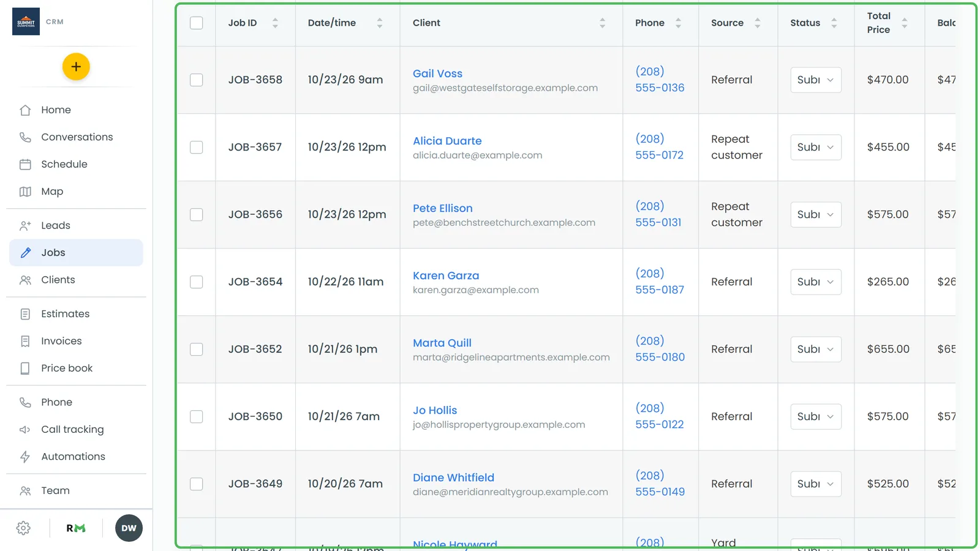Open Estimates in sidebar
The image size is (980, 551).
(76, 314)
